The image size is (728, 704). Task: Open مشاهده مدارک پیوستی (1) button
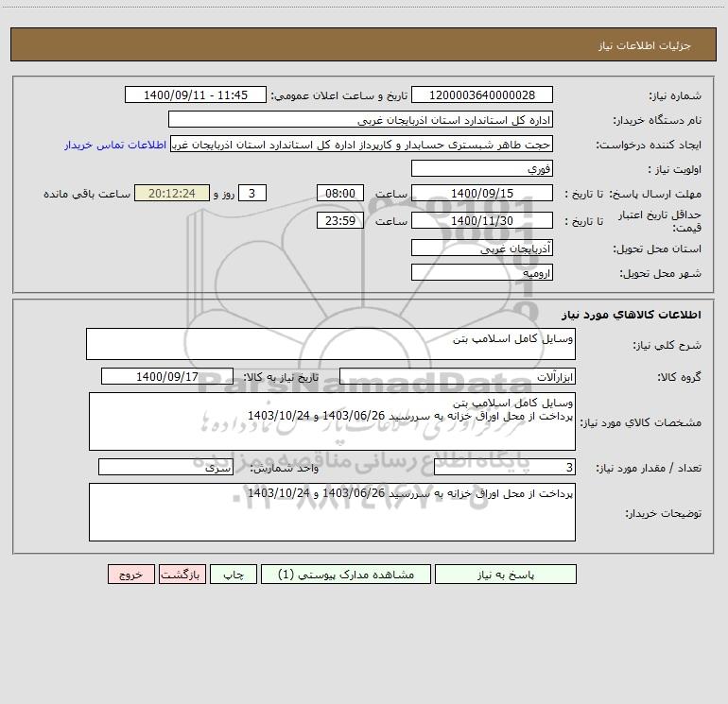[x=346, y=574]
